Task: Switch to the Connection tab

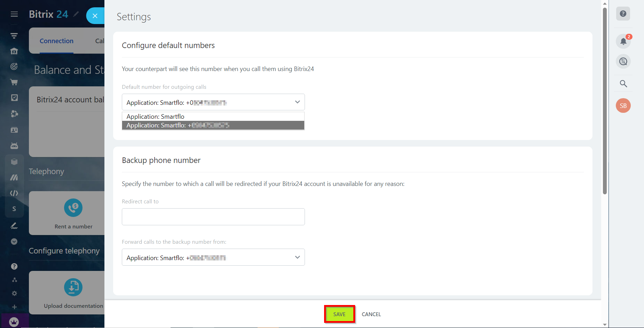Action: (x=56, y=41)
